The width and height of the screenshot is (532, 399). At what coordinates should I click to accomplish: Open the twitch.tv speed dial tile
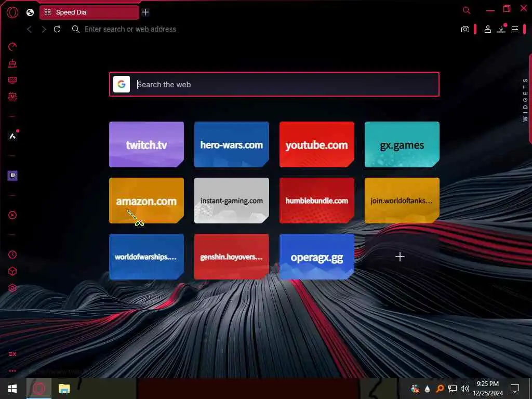[x=146, y=144]
